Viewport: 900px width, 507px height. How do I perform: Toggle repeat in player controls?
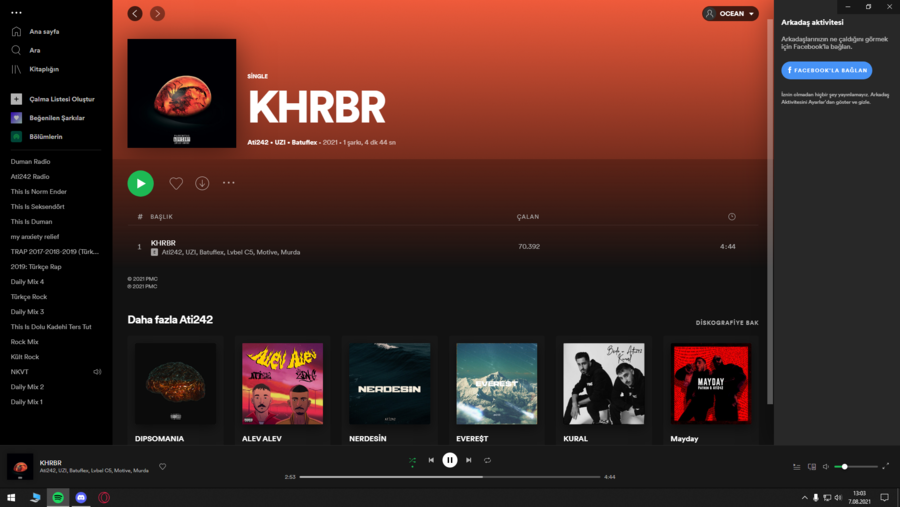(487, 460)
